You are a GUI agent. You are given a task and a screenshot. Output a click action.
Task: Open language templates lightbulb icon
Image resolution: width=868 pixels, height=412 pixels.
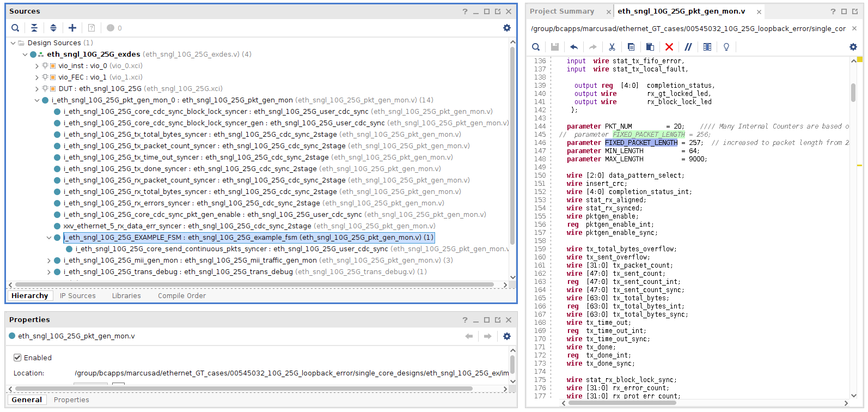tap(726, 47)
